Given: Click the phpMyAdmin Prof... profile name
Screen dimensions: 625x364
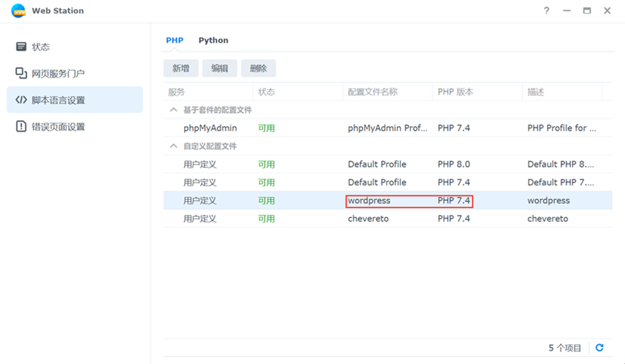Looking at the screenshot, I should coord(387,128).
